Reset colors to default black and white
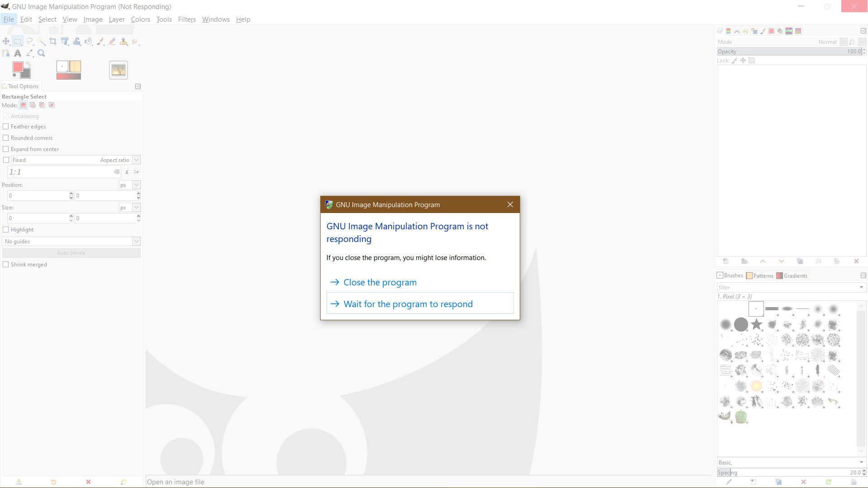This screenshot has height=488, width=868. point(15,76)
